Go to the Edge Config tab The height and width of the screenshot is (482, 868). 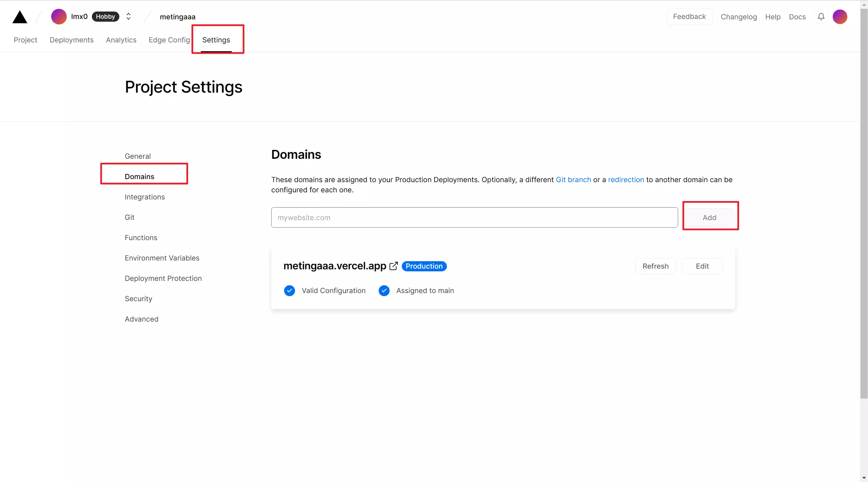169,40
